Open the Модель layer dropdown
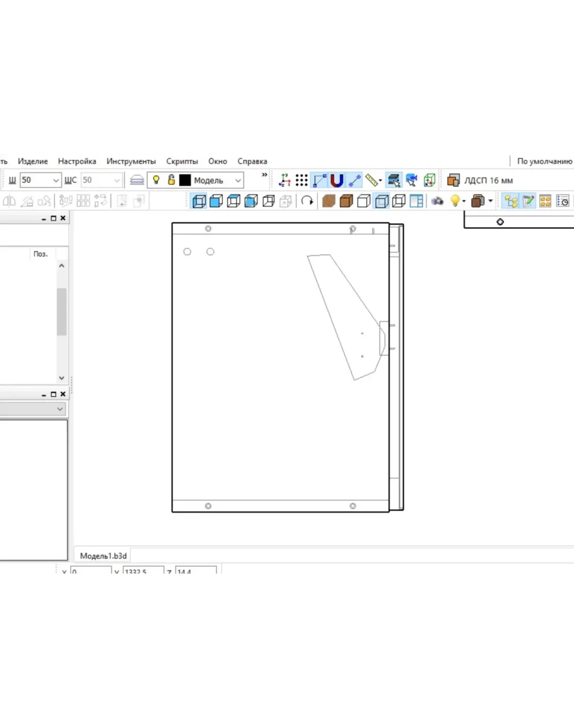The height and width of the screenshot is (728, 574). pos(238,180)
